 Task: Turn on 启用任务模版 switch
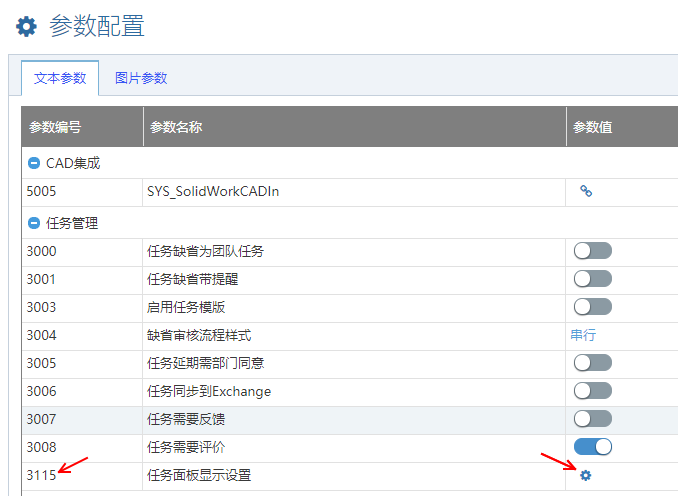point(592,307)
